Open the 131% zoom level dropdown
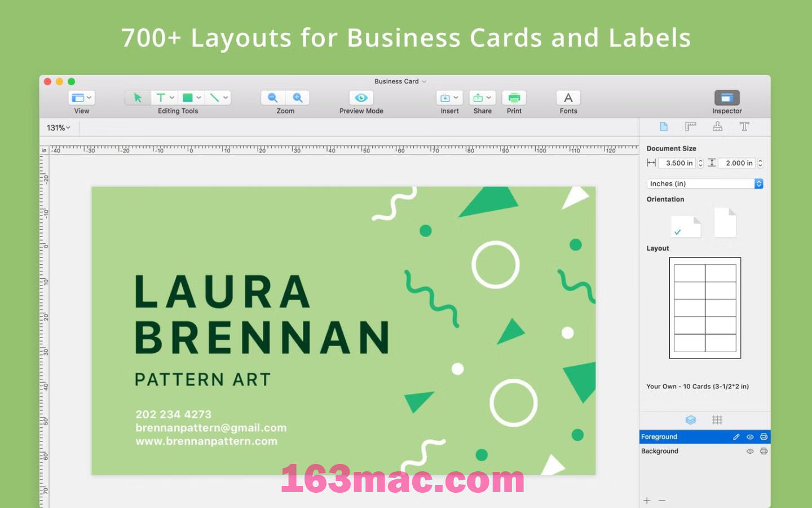This screenshot has height=508, width=812. tap(59, 128)
